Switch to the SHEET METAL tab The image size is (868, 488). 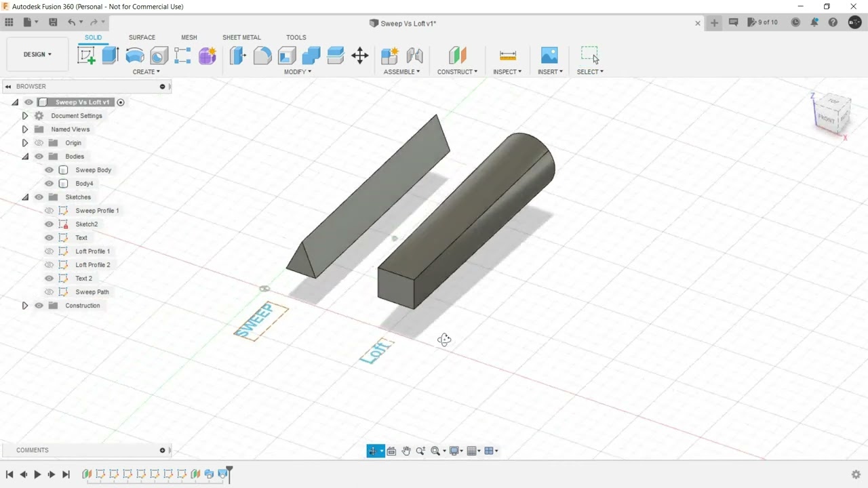tap(241, 37)
